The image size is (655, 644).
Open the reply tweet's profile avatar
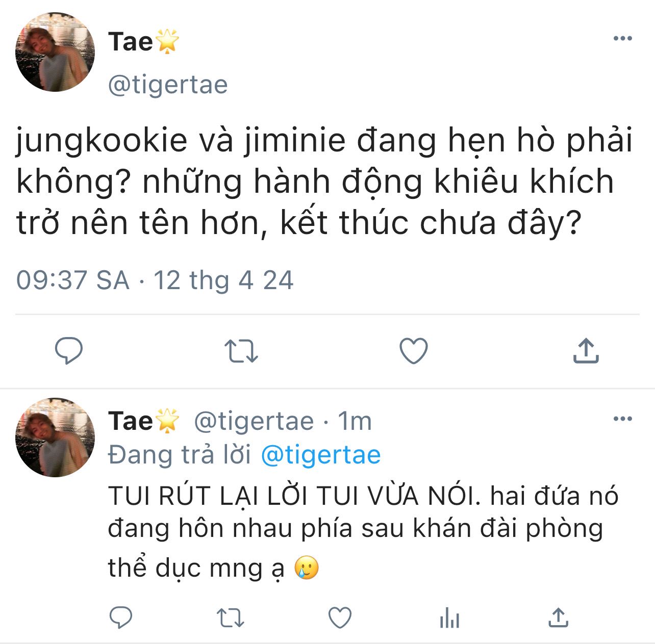coord(55,437)
